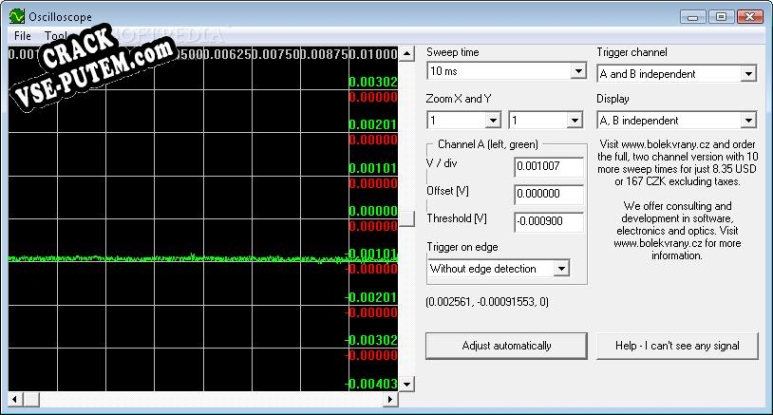Screen dimensions: 773x415
Task: Select the Threshold [V] input field
Action: (547, 223)
